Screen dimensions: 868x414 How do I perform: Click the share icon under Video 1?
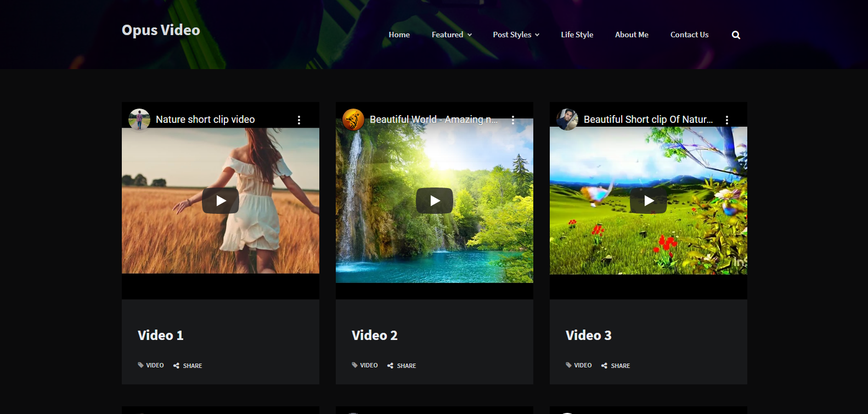pos(176,366)
